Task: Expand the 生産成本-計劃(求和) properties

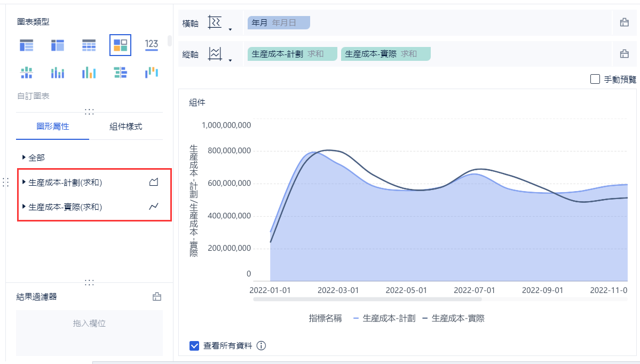Action: tap(24, 183)
